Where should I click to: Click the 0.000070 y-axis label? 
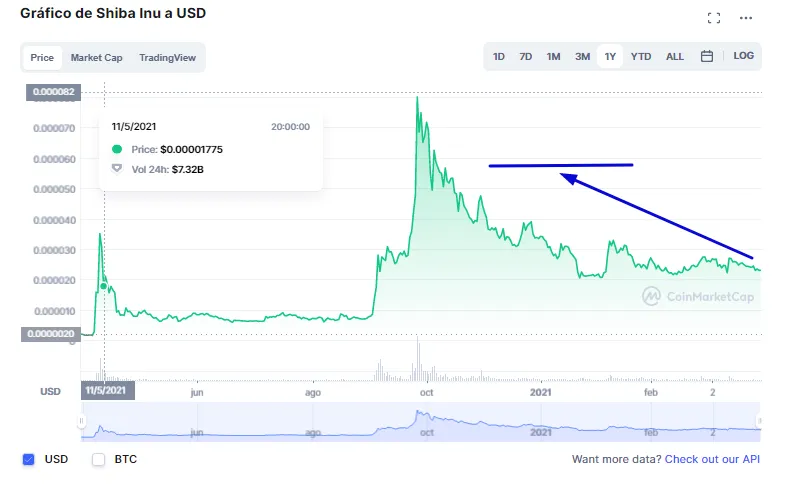[x=54, y=128]
